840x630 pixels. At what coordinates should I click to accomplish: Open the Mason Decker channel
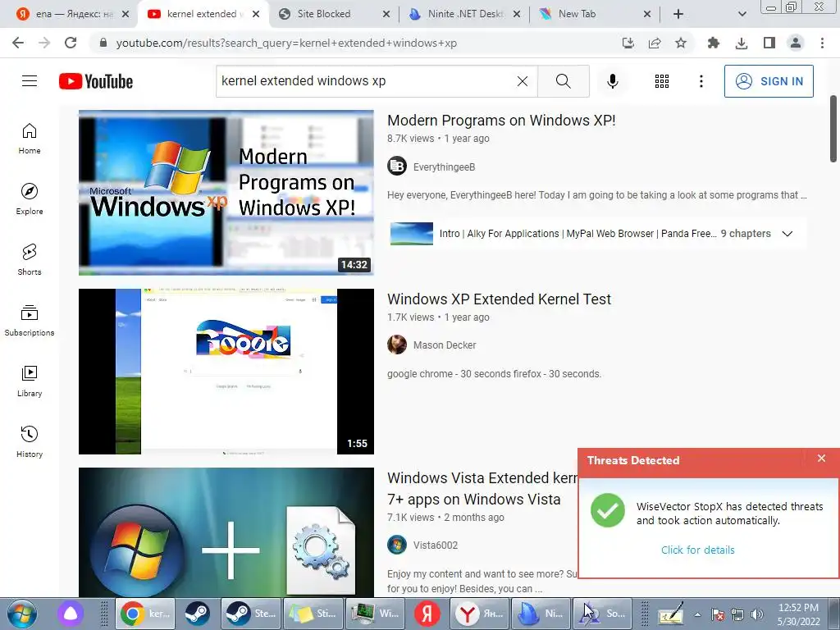click(x=445, y=345)
